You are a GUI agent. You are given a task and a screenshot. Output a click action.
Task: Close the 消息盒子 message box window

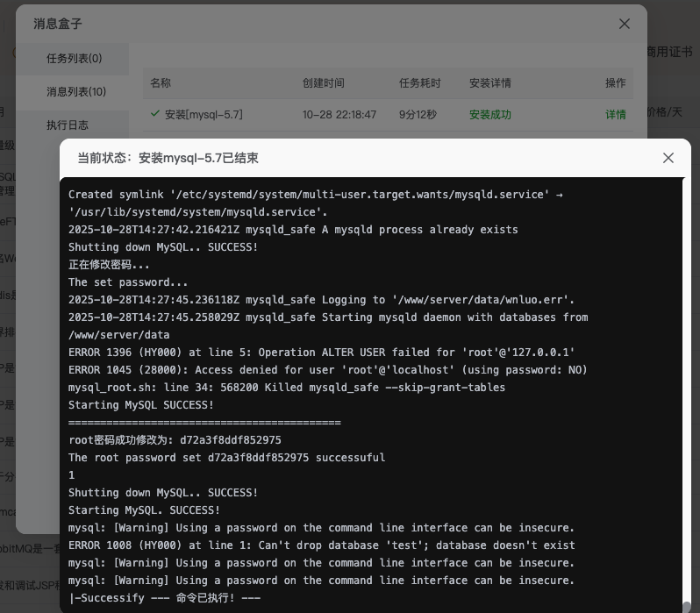(x=625, y=24)
